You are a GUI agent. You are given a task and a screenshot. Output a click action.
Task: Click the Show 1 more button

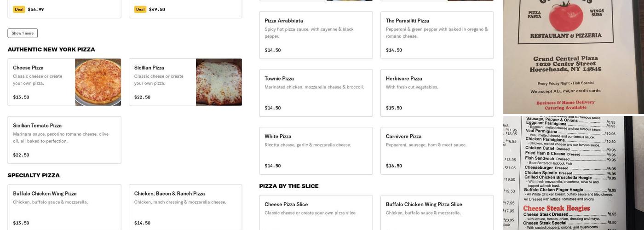tap(23, 33)
